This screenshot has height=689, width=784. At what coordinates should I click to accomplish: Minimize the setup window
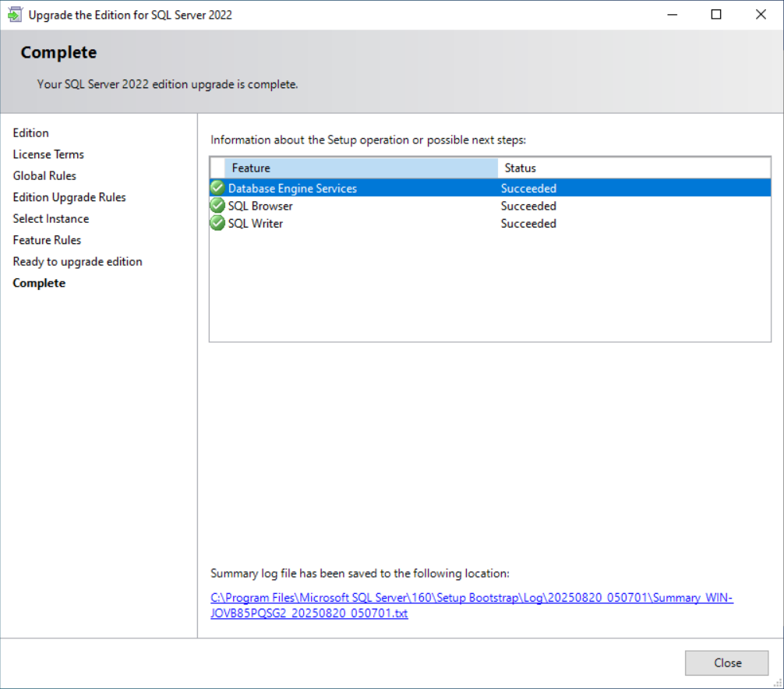click(672, 15)
